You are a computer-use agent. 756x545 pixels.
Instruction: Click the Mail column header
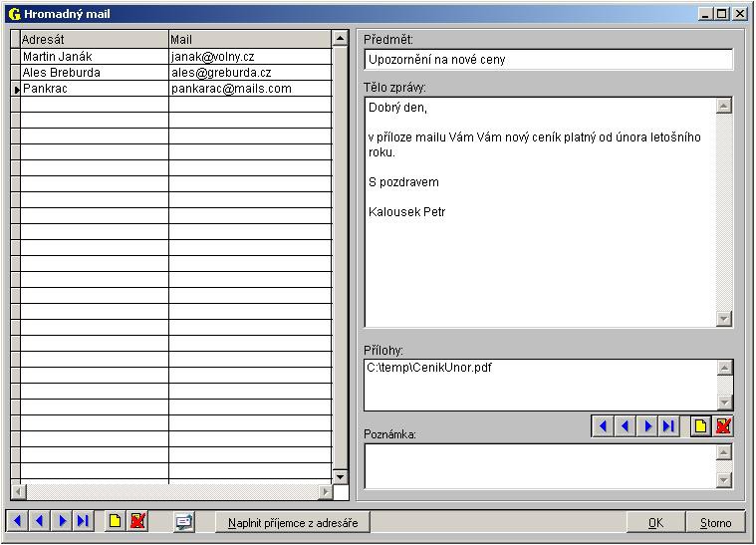point(250,39)
